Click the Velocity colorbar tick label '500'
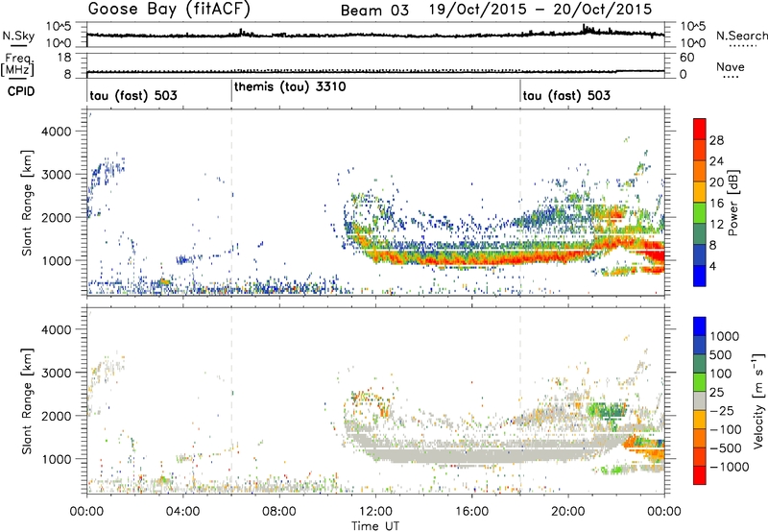Screen dimensions: 768x532 point(721,354)
